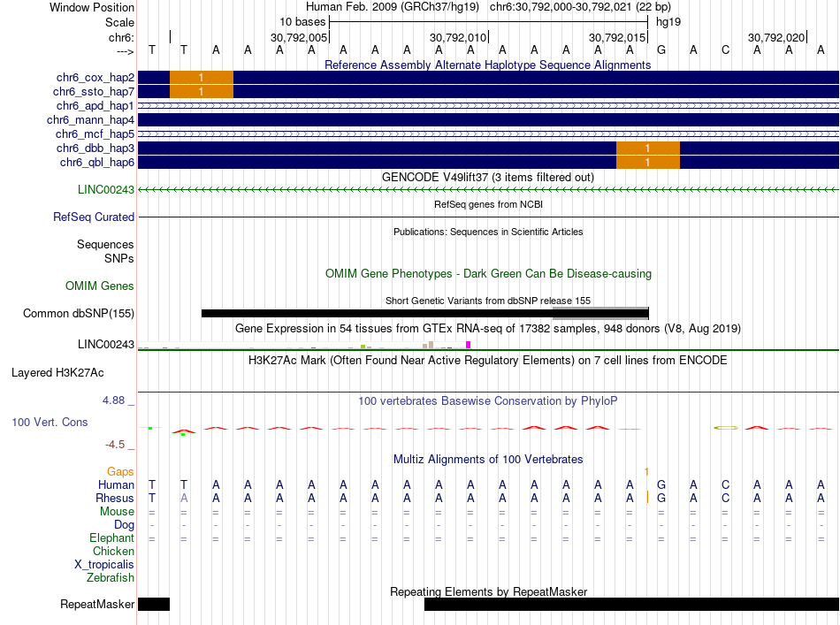Click the 30,792,010 coordinate marker
Screen dimensions: 840x625
click(x=458, y=37)
